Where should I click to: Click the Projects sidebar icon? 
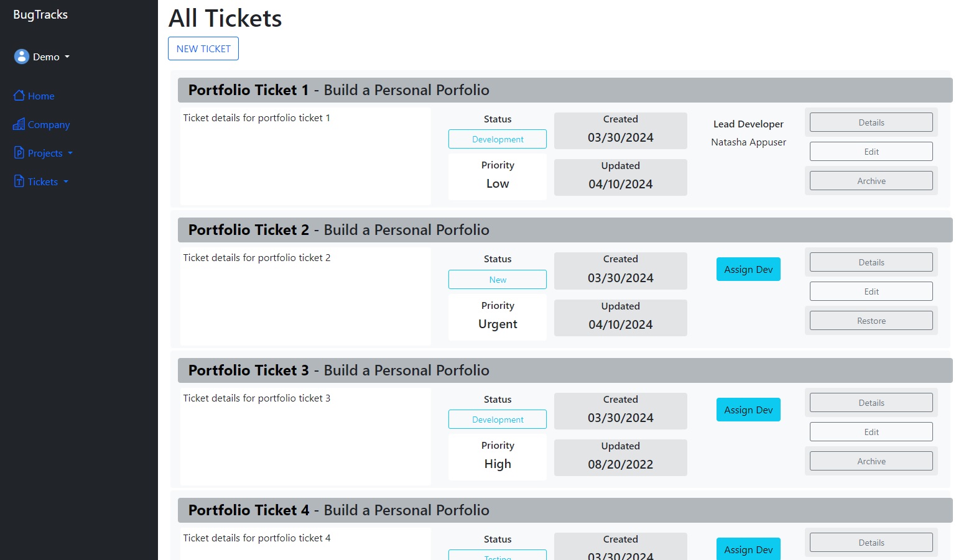(19, 153)
